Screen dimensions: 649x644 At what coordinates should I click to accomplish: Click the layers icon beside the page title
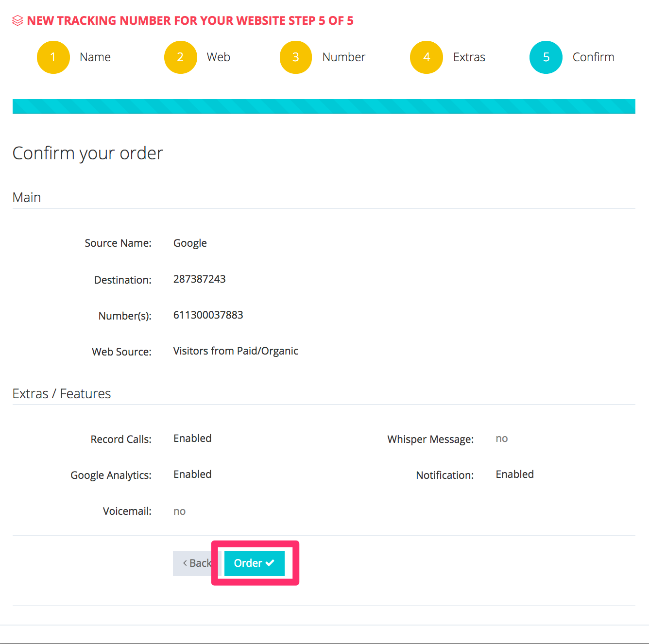(17, 21)
